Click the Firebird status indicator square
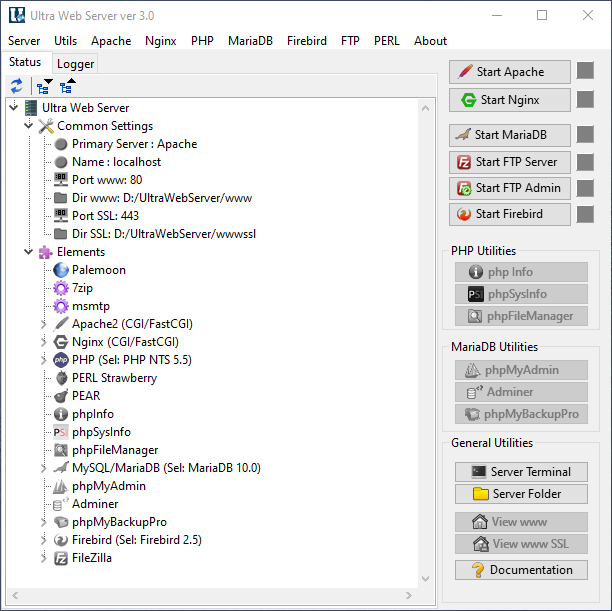Screen dimensions: 612x611 pyautogui.click(x=585, y=214)
